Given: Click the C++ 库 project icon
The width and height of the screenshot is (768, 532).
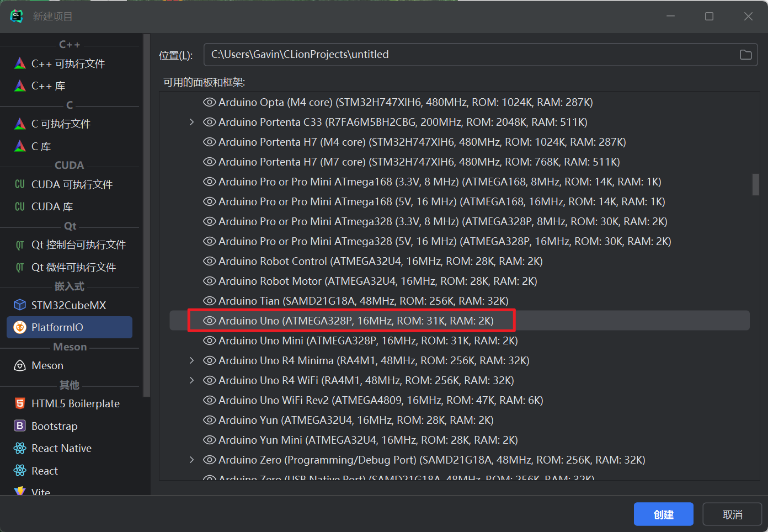Looking at the screenshot, I should tap(20, 86).
